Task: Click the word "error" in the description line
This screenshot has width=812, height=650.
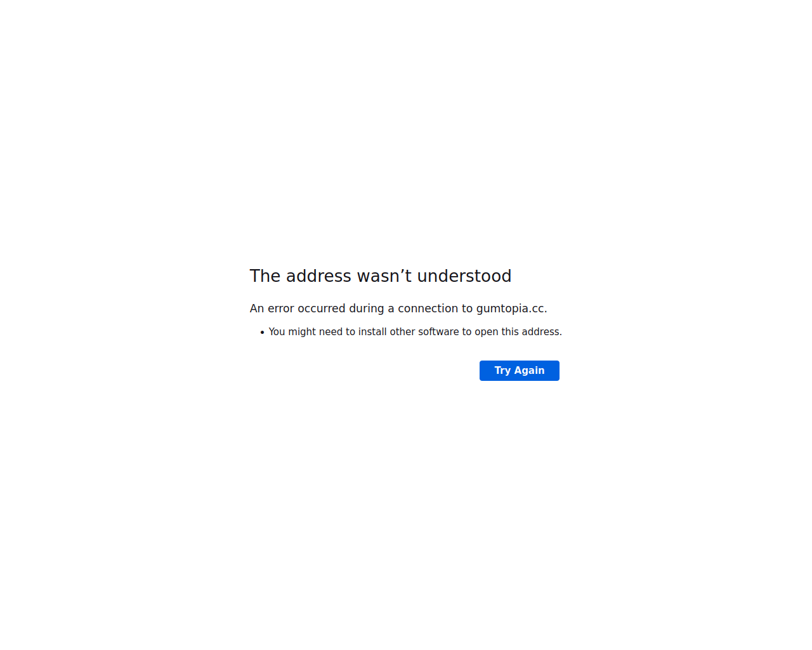Action: (281, 308)
